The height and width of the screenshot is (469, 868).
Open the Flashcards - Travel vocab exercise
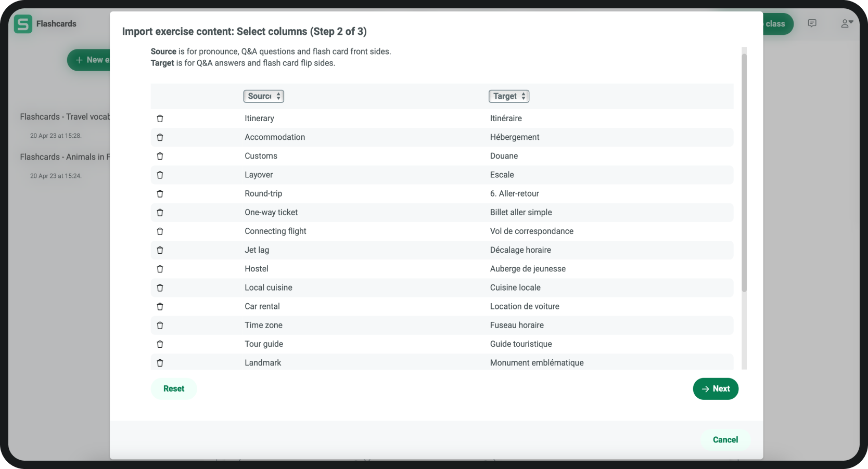point(65,117)
